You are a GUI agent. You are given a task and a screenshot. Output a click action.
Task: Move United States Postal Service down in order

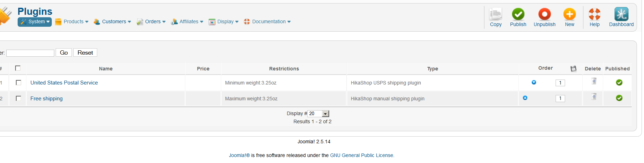pyautogui.click(x=534, y=82)
